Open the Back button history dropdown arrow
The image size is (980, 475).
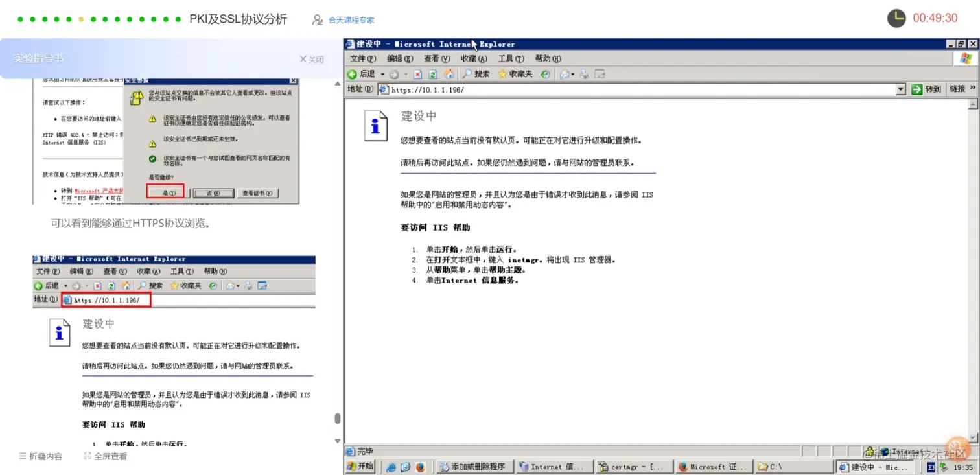[x=382, y=74]
